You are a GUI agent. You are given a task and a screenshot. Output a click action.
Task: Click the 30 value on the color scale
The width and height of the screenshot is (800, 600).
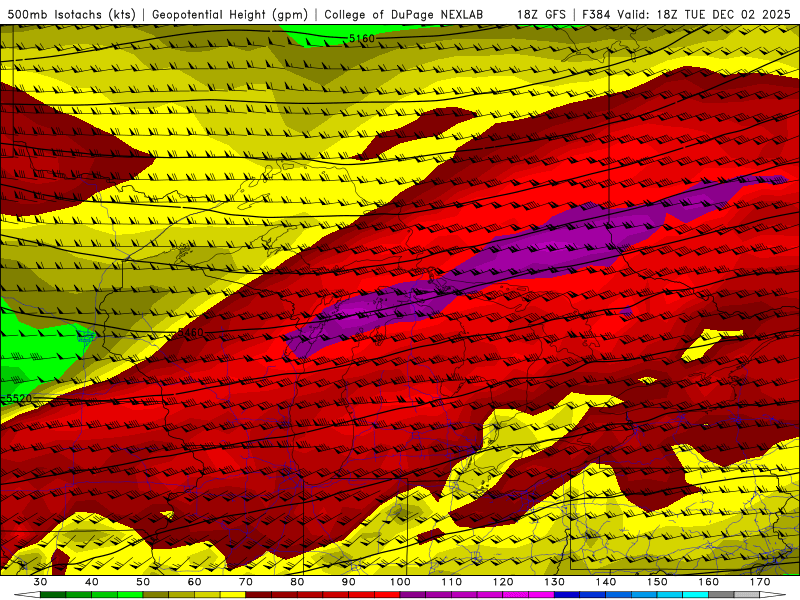pos(40,582)
